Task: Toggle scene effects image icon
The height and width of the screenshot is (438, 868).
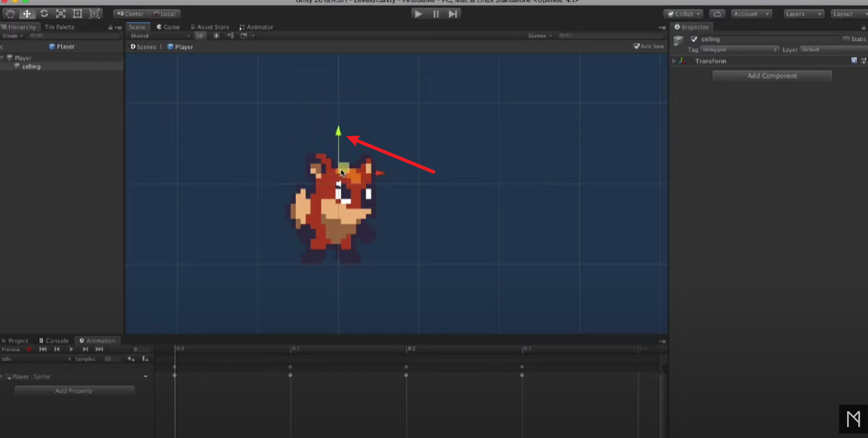Action: pyautogui.click(x=244, y=36)
